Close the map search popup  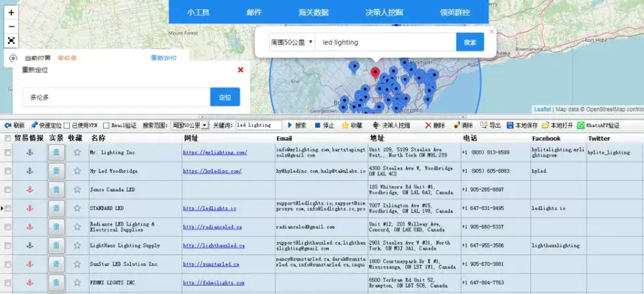[491, 31]
